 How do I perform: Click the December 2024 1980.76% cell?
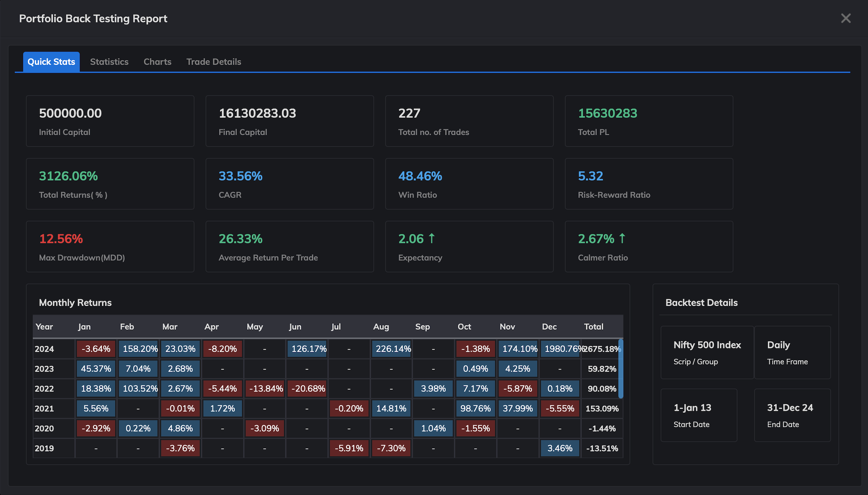point(560,349)
